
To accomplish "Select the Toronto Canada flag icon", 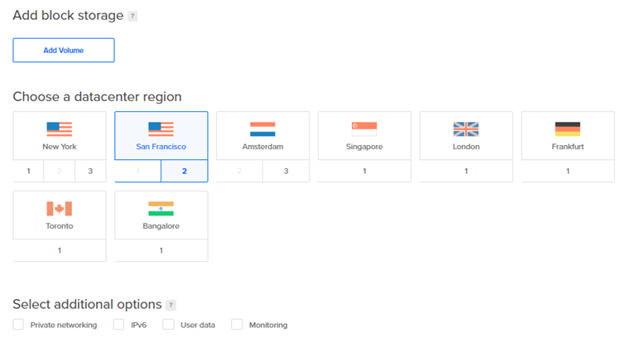I will click(59, 209).
